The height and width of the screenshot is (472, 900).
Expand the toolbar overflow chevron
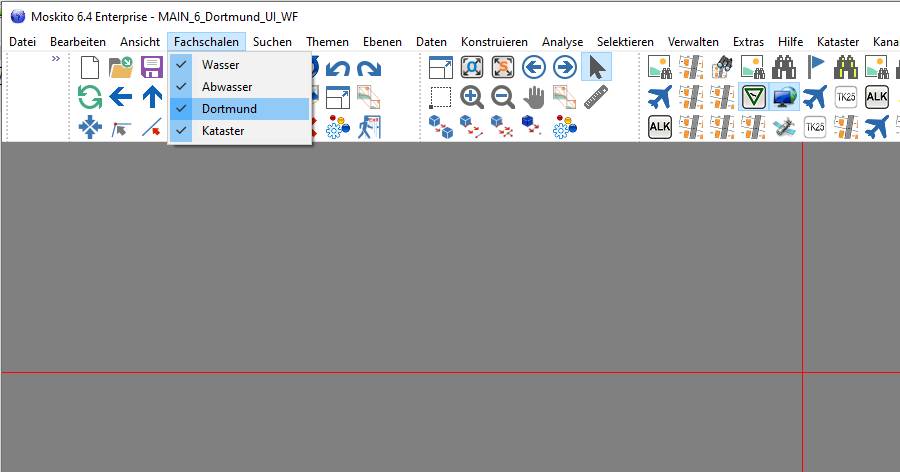[56, 59]
